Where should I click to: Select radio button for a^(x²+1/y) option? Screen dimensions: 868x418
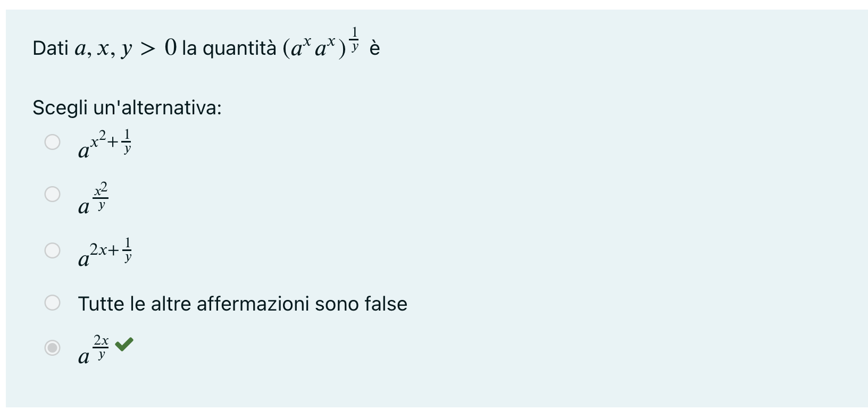click(52, 142)
